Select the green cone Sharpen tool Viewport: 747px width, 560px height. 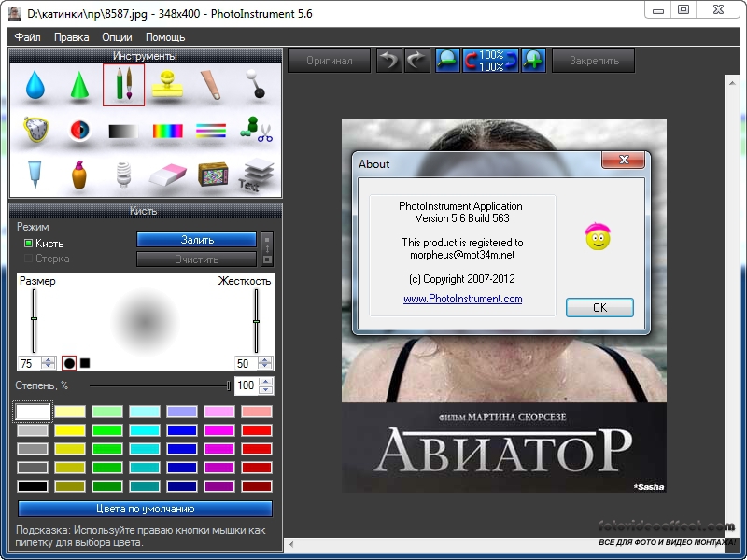[x=79, y=85]
